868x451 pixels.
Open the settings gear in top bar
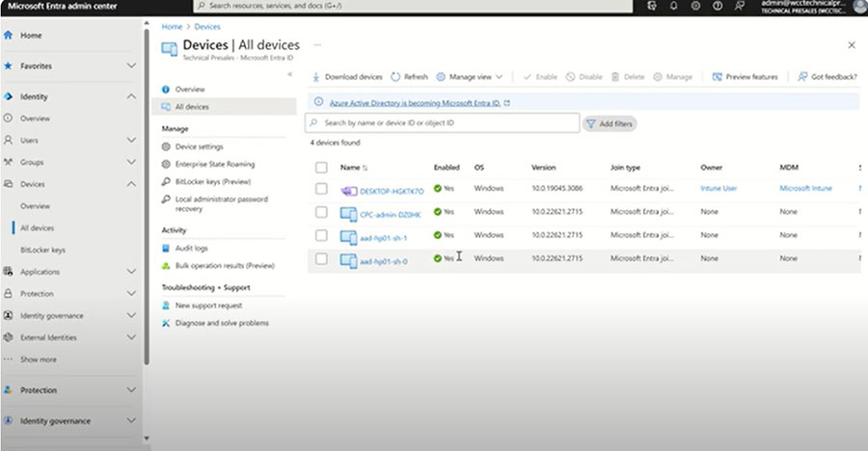[695, 6]
